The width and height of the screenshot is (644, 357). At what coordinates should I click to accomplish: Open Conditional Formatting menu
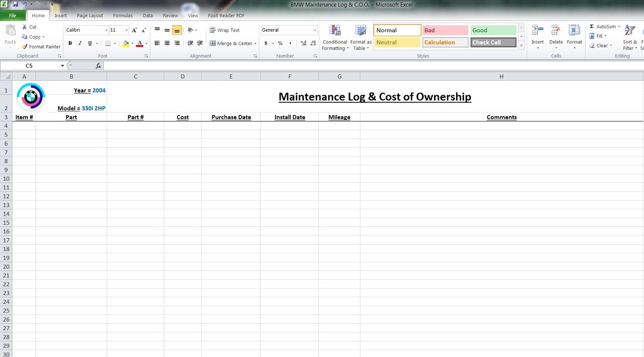(x=335, y=38)
